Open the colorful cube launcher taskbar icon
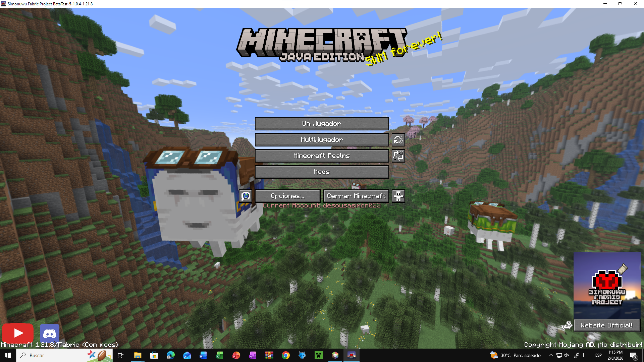Screen dimensions: 644x362 coord(335,355)
